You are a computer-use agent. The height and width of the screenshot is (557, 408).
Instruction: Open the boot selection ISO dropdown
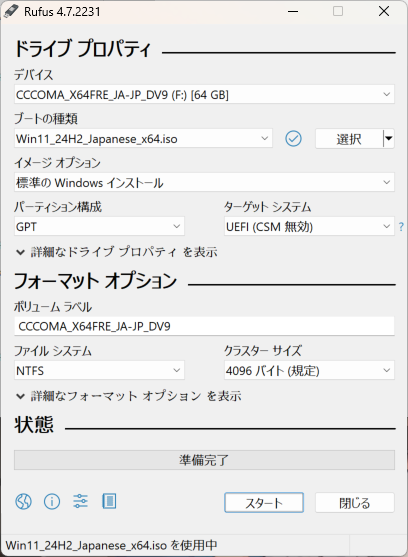pyautogui.click(x=143, y=139)
